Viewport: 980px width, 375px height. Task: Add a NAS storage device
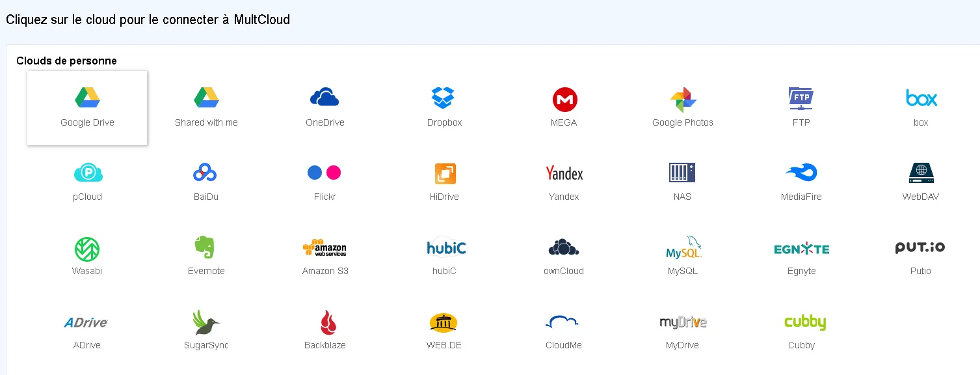point(682,173)
